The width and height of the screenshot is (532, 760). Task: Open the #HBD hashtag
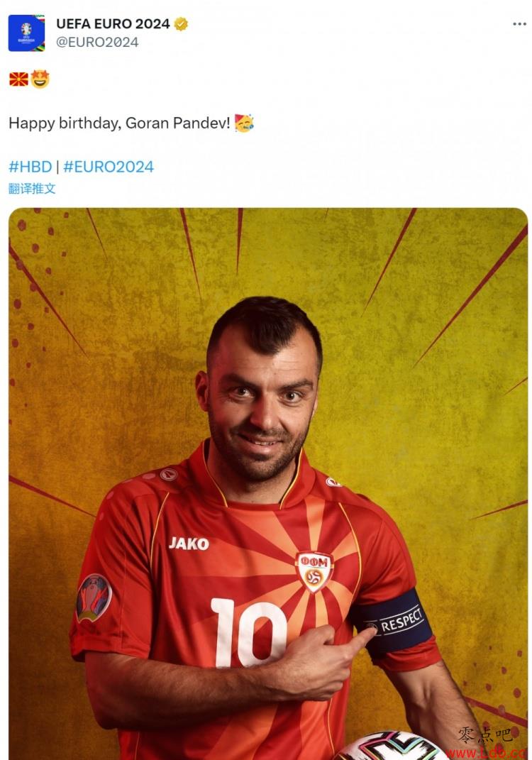30,167
